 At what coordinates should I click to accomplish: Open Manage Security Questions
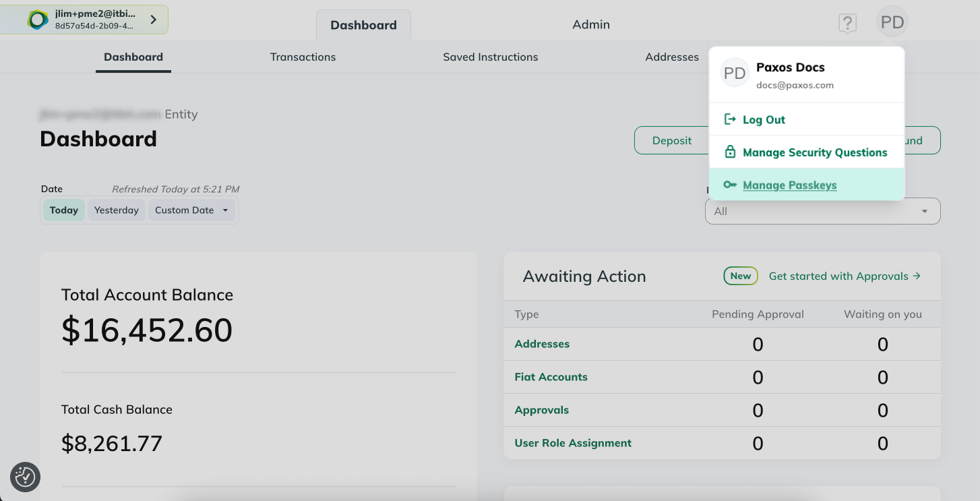coord(806,152)
